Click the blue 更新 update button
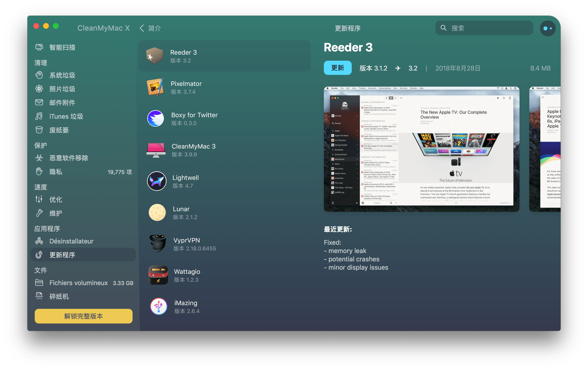 [338, 68]
